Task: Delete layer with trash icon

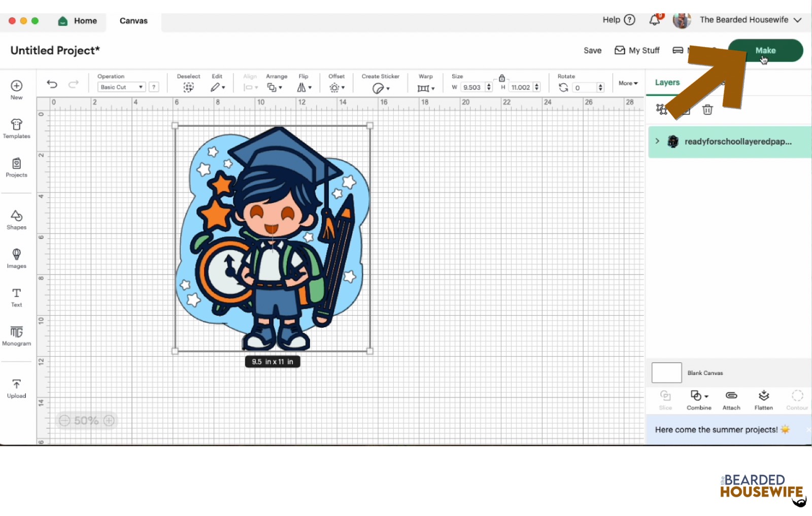Action: [x=707, y=110]
